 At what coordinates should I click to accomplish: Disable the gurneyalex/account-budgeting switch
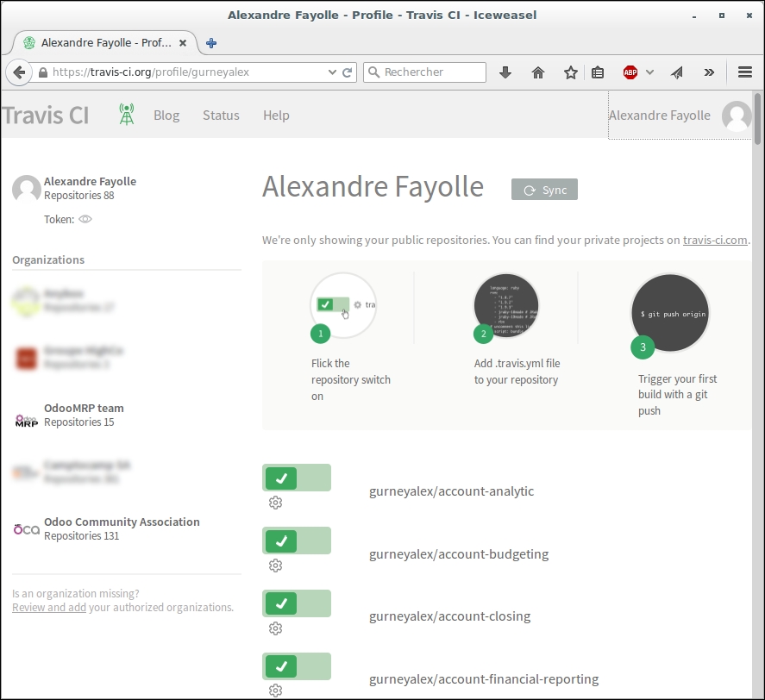pos(297,540)
